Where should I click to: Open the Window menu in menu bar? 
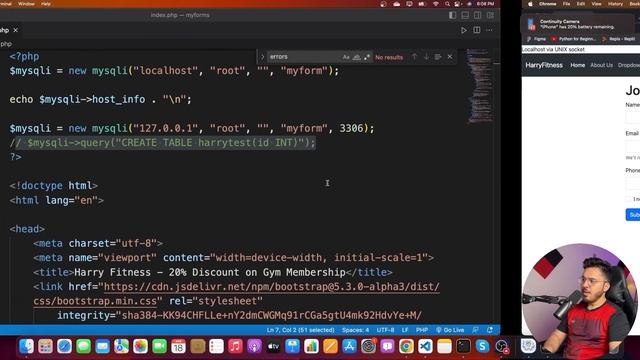coord(26,4)
